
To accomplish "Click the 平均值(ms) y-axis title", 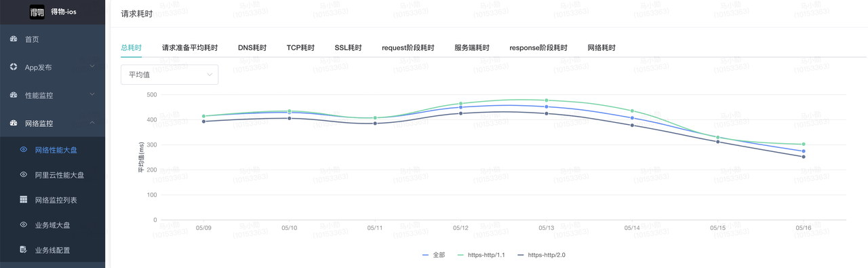I will 141,157.
